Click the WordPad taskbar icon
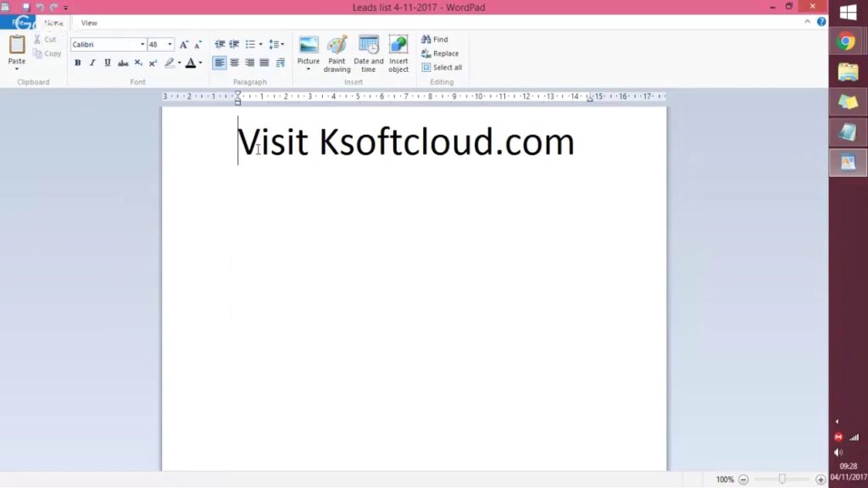This screenshot has width=868, height=488. pyautogui.click(x=848, y=162)
